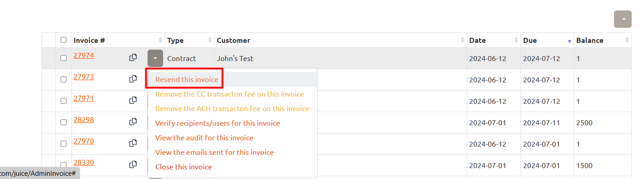Choose View the audit for this invoice
The image size is (644, 179).
(204, 138)
